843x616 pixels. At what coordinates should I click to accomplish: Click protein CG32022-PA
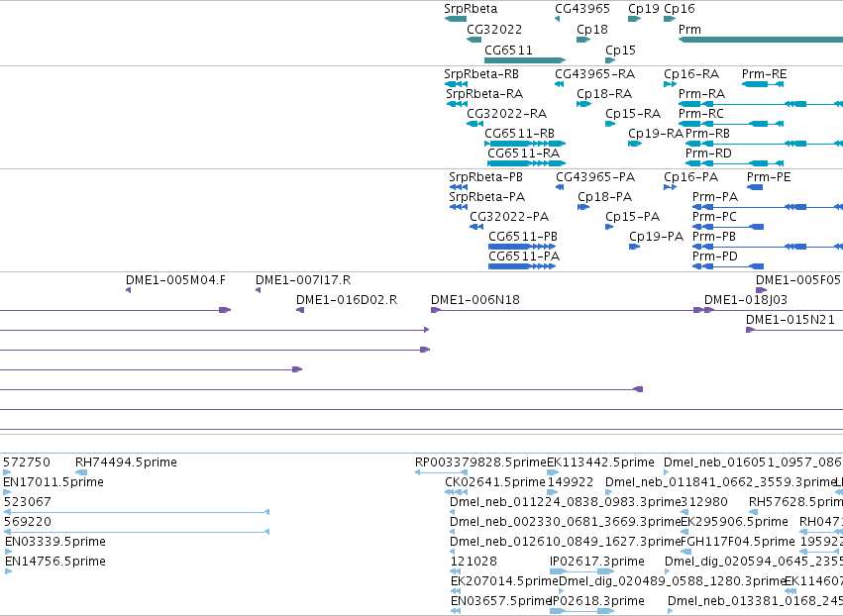pos(476,227)
